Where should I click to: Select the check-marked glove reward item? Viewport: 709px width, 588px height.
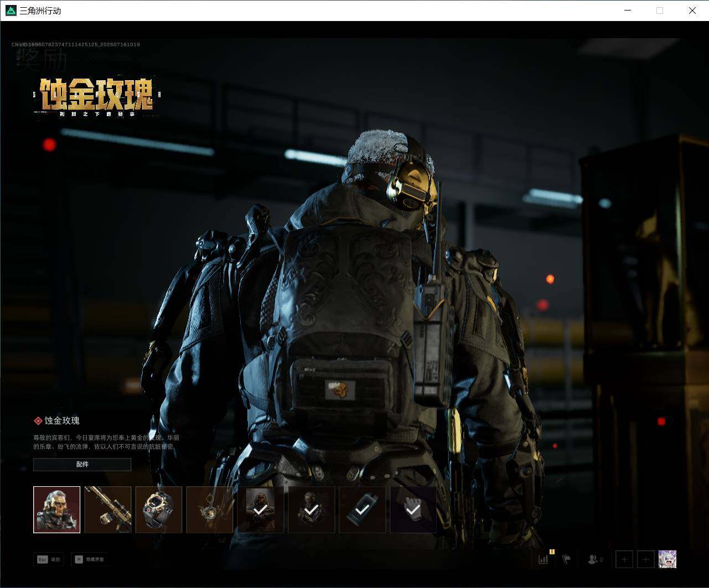click(x=413, y=509)
